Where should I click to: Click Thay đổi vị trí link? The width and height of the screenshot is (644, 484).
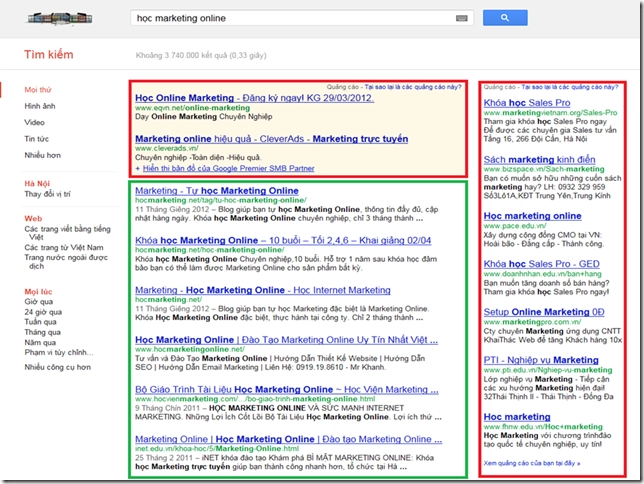click(47, 194)
